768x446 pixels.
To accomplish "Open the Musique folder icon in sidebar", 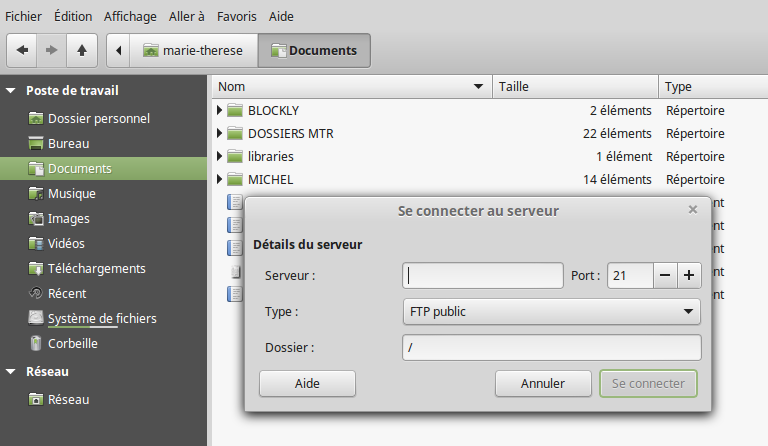I will (36, 193).
